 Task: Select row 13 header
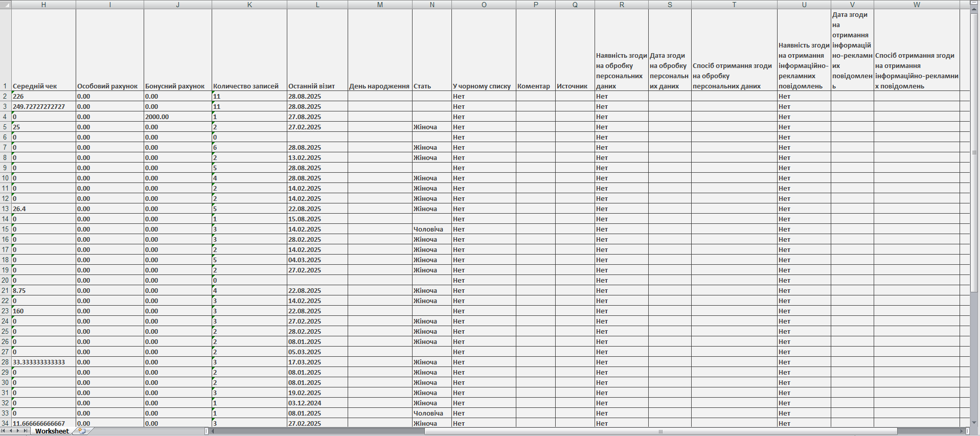tap(6, 209)
